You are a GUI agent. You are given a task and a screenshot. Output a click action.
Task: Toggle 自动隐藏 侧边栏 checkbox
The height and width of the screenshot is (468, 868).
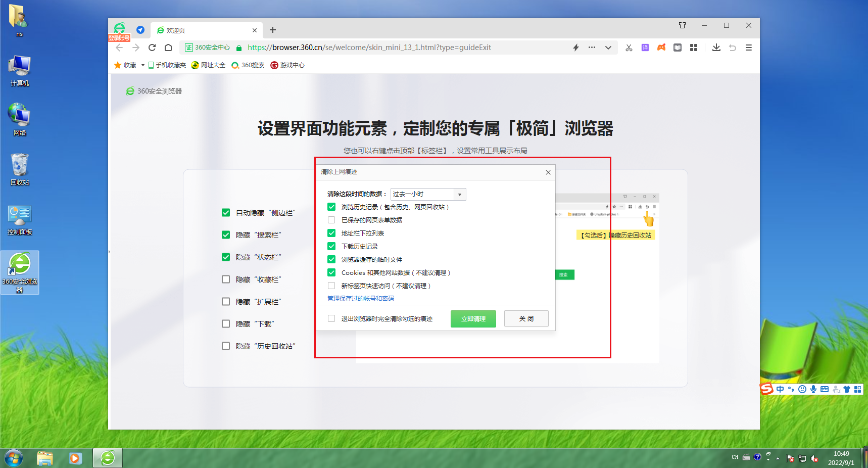226,213
